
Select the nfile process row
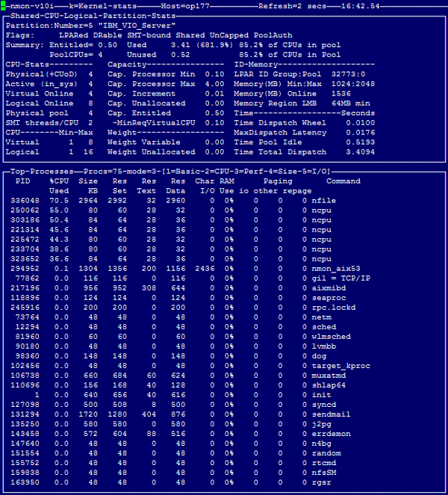pos(323,201)
